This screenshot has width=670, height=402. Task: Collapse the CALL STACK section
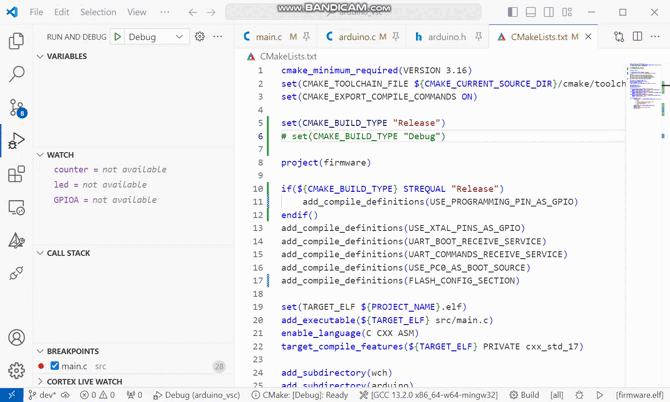tap(40, 253)
